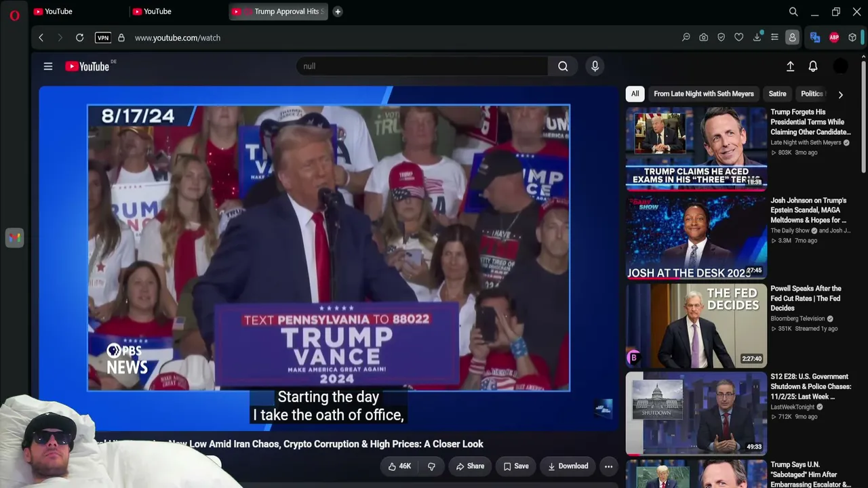Open the browser zoom-out magnifier control
This screenshot has width=868, height=488.
tap(686, 38)
